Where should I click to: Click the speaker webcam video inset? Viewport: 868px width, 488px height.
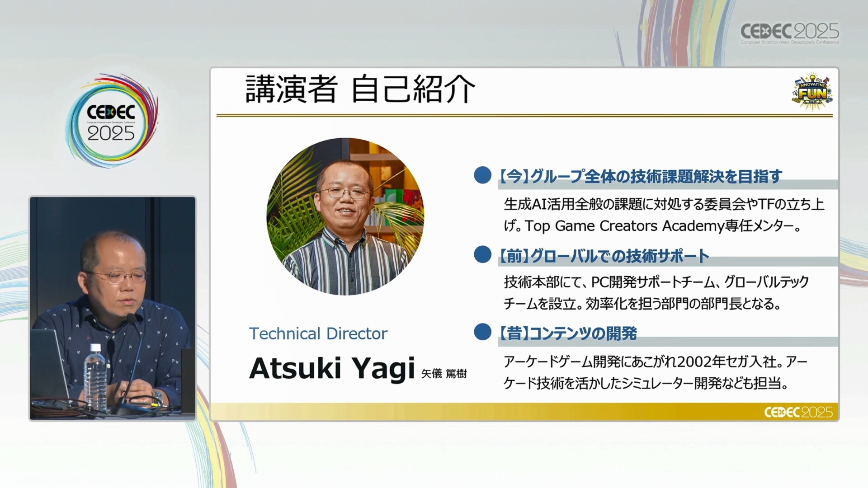click(113, 308)
